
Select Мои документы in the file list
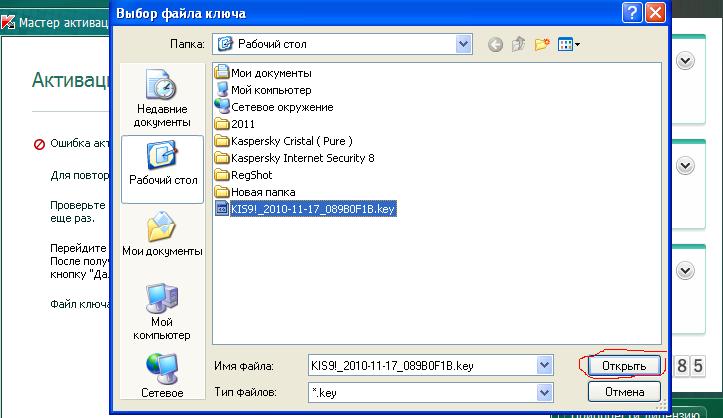(263, 73)
